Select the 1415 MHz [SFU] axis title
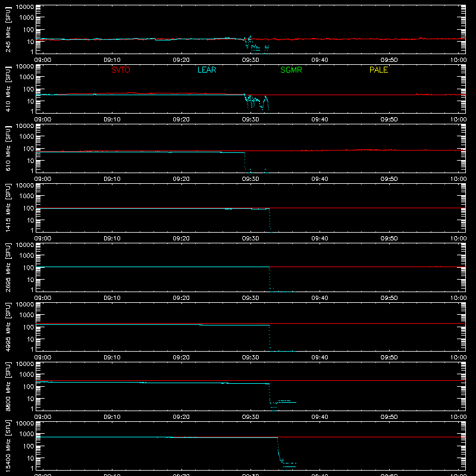The width and height of the screenshot is (476, 476). (8, 208)
